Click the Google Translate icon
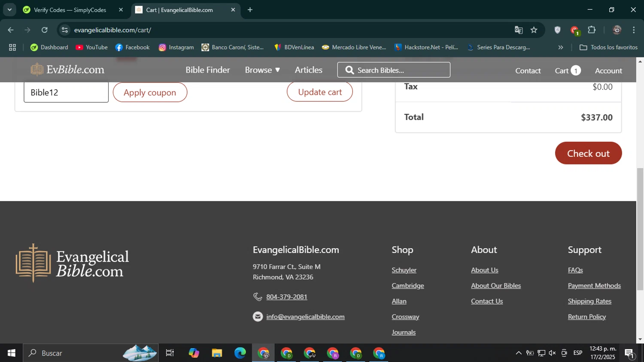Image resolution: width=644 pixels, height=362 pixels. click(x=519, y=30)
